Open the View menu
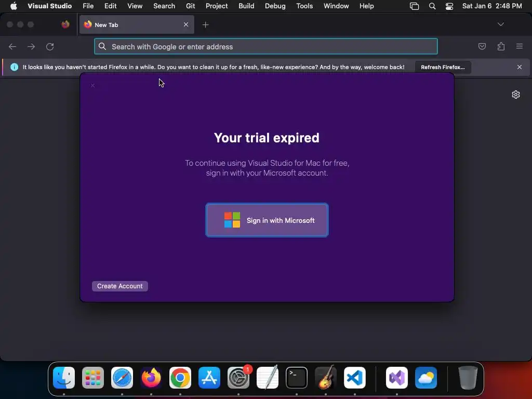532x399 pixels. pos(135,6)
